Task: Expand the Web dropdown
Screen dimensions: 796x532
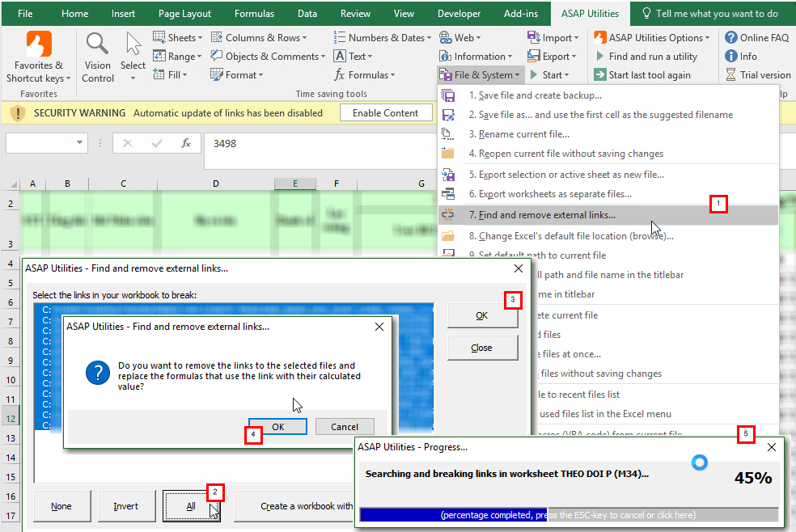Action: (460, 37)
